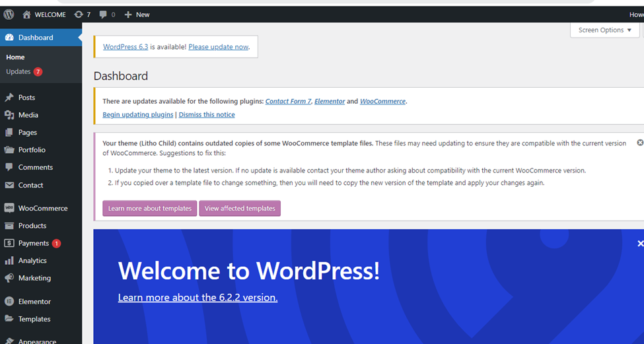Click the Elementor circle icon
Viewport: 644px width, 344px height.
9,301
